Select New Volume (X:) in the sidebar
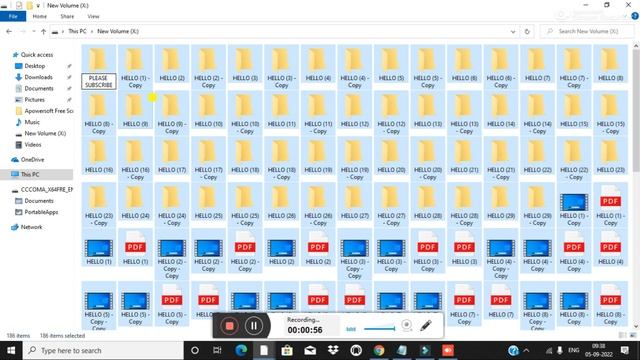The height and width of the screenshot is (360, 640). tap(45, 133)
